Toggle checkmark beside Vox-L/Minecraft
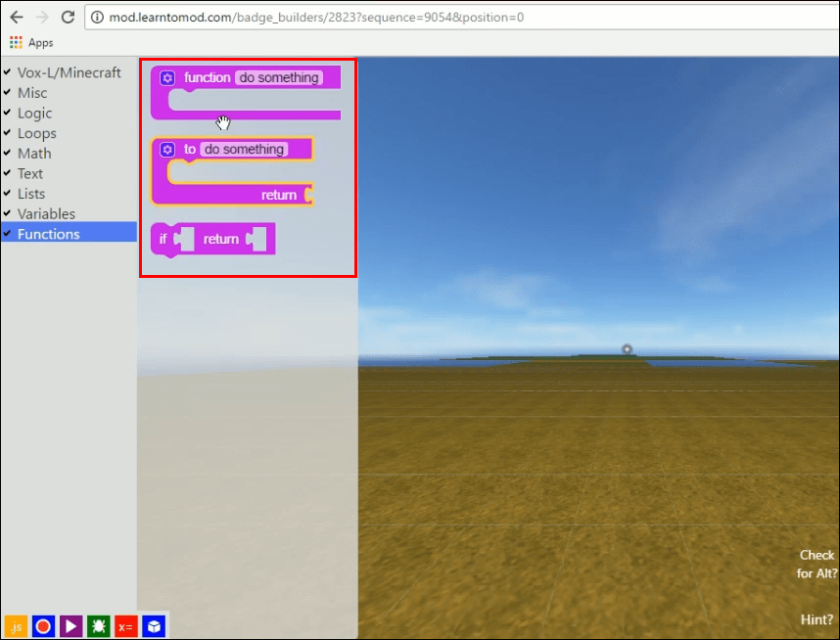Image resolution: width=840 pixels, height=640 pixels. click(x=7, y=71)
